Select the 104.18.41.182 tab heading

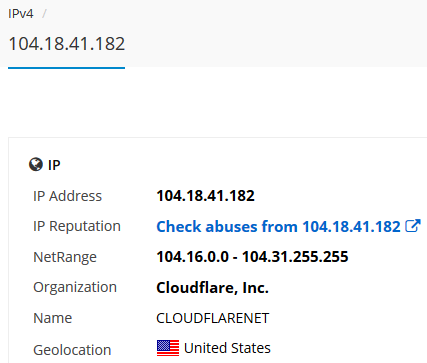point(67,44)
